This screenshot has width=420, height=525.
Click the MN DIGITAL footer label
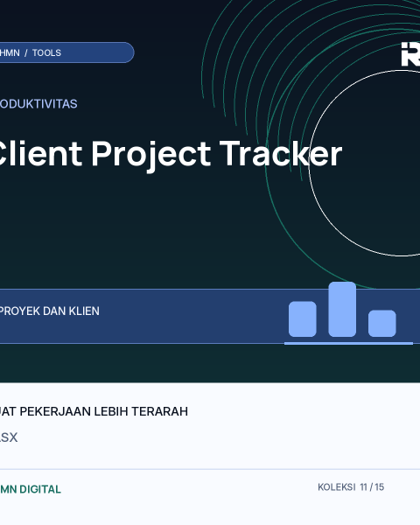pyautogui.click(x=31, y=489)
